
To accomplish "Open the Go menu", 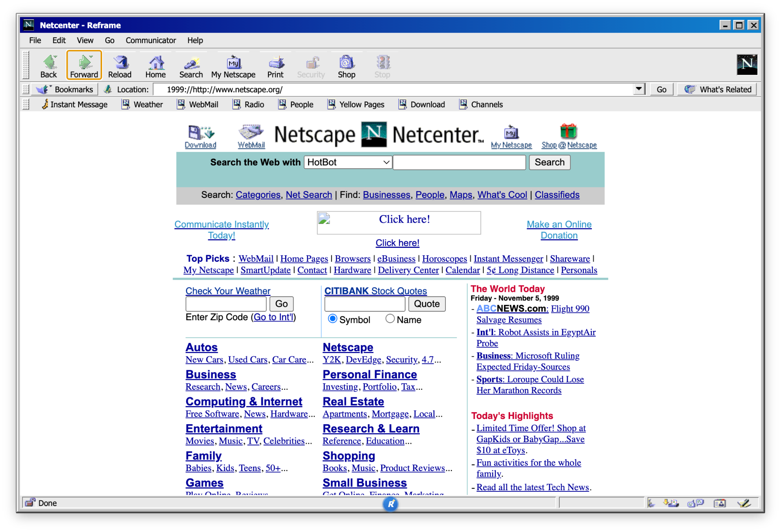I will (x=109, y=40).
